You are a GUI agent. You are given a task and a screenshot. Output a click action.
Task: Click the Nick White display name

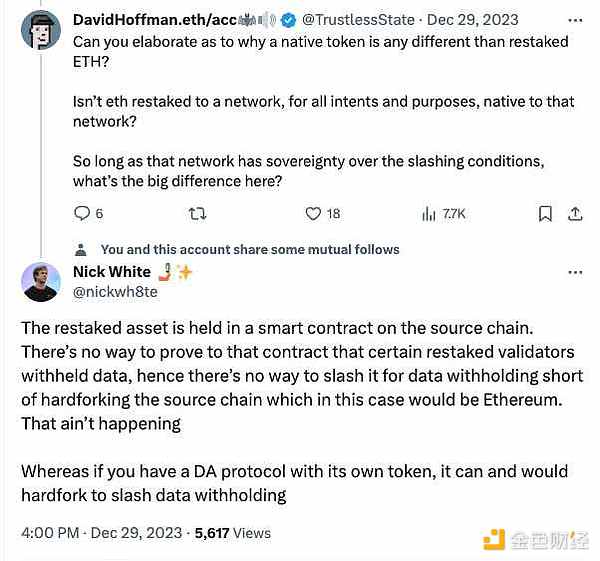coord(112,272)
